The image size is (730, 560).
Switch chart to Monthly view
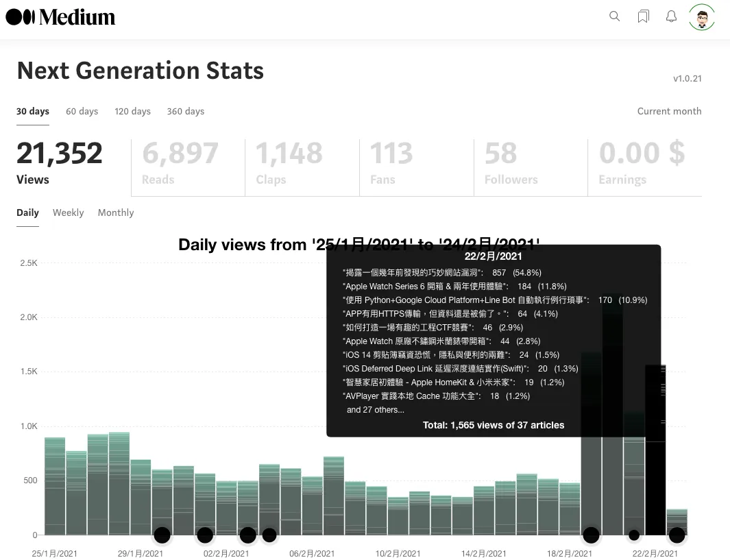(x=116, y=212)
